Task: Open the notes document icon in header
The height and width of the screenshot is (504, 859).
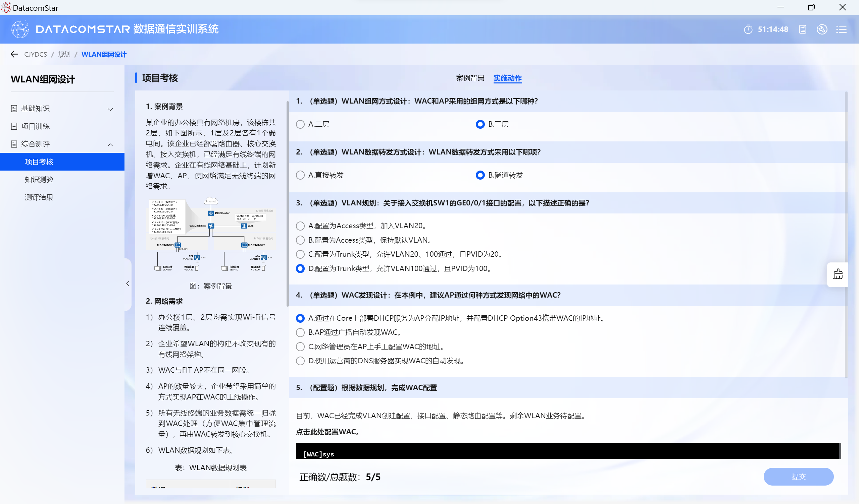Action: [802, 29]
